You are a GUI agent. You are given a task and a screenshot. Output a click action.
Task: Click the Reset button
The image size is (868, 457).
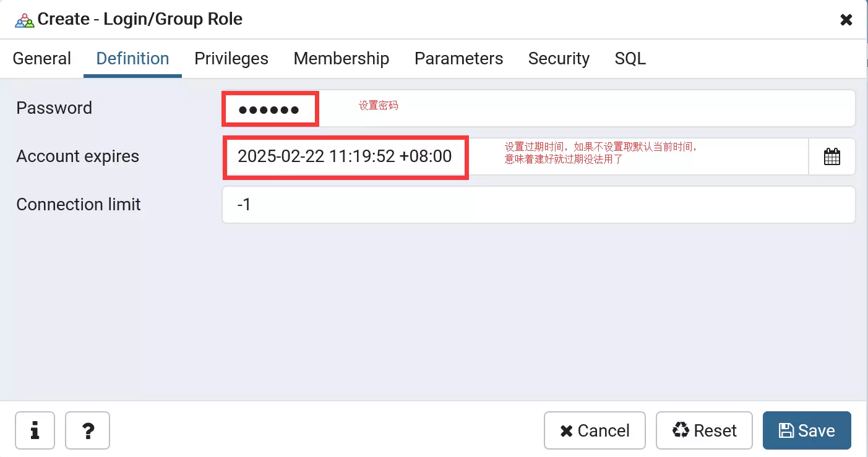pos(704,430)
